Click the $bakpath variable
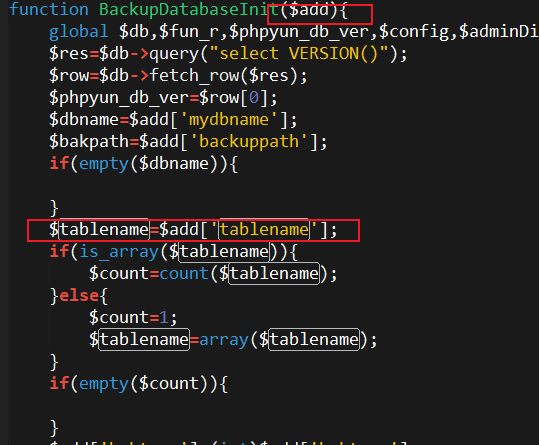 pyautogui.click(x=89, y=142)
